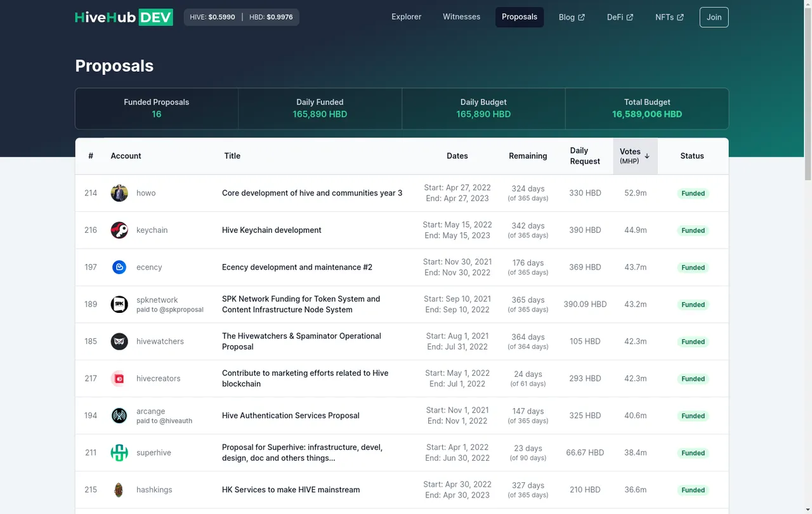Click 'paid to @hiveauth' text
The width and height of the screenshot is (812, 514).
click(164, 421)
